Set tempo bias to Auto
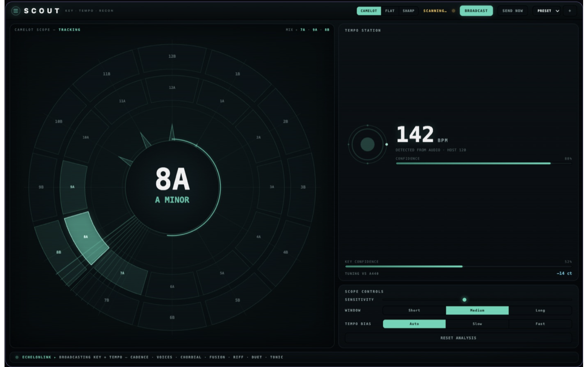Image resolution: width=588 pixels, height=367 pixels. pos(414,324)
